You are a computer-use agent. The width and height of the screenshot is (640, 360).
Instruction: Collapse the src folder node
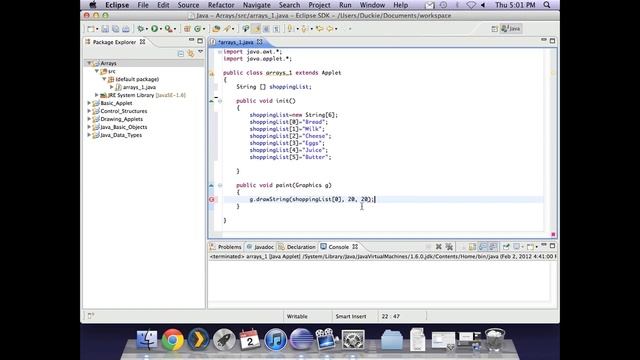tap(97, 71)
